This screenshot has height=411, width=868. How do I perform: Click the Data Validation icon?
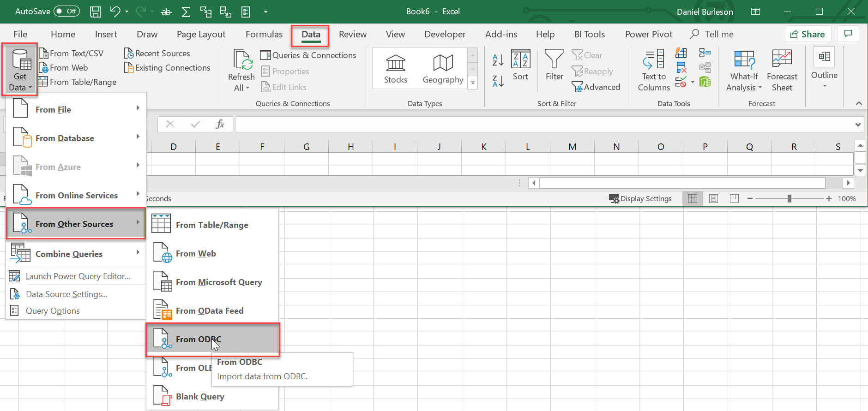681,82
